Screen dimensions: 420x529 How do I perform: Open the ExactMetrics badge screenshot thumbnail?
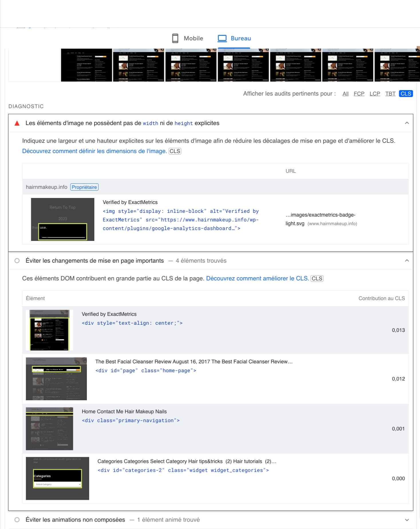point(63,219)
